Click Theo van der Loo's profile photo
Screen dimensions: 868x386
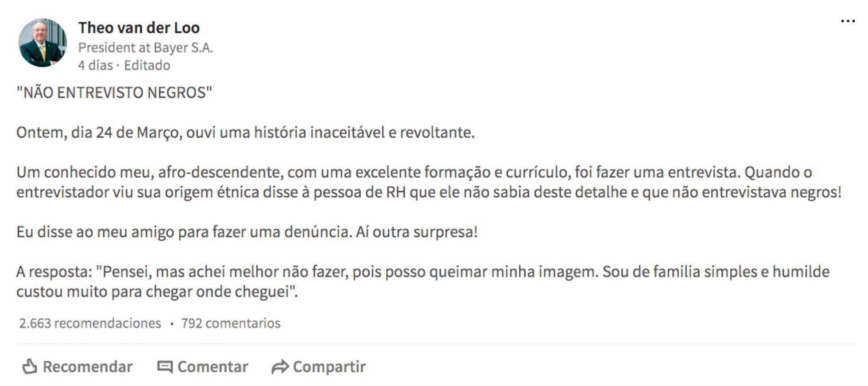point(43,42)
